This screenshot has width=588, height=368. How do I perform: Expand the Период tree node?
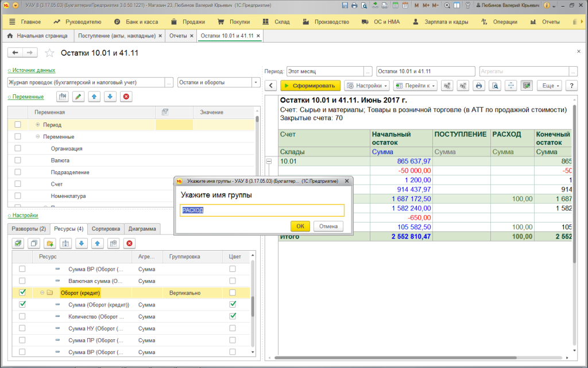[37, 125]
